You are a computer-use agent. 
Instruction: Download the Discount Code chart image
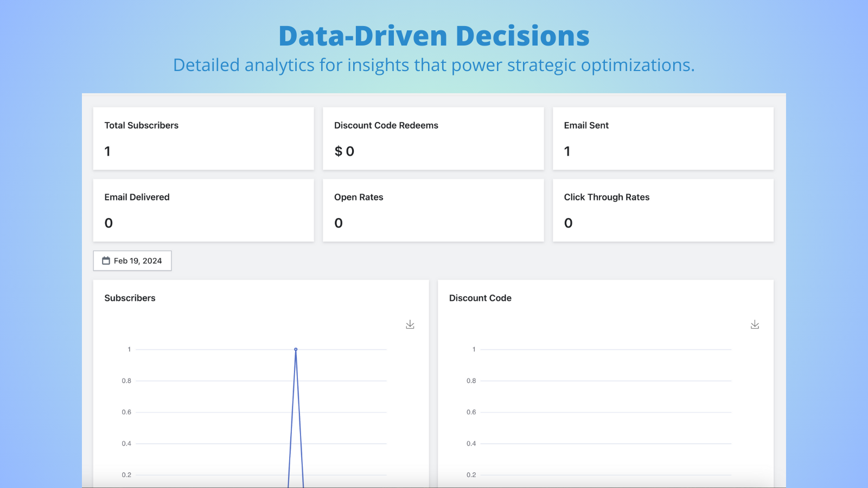pyautogui.click(x=755, y=324)
